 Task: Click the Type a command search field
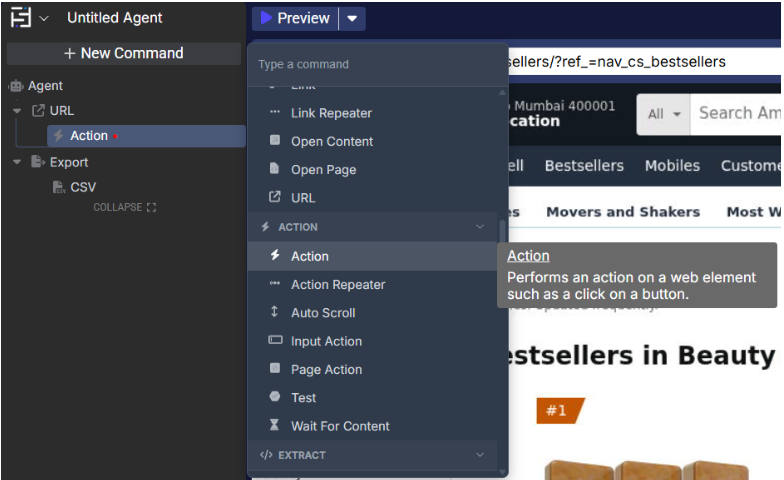pos(376,64)
